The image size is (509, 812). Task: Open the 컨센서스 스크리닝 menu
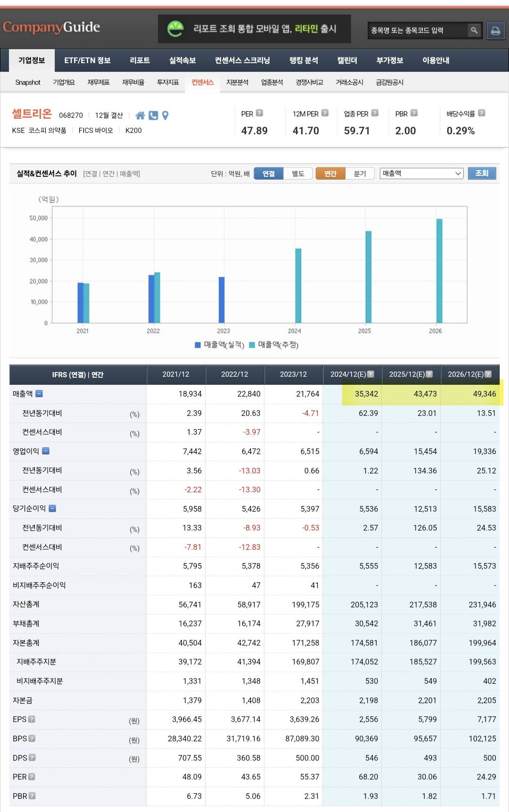[x=242, y=60]
